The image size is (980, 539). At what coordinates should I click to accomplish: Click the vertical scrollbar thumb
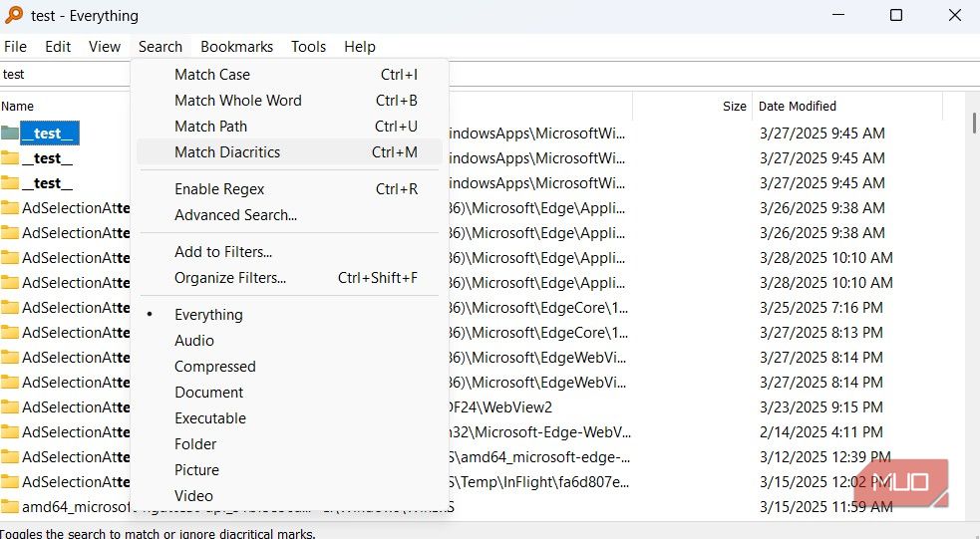[x=974, y=123]
